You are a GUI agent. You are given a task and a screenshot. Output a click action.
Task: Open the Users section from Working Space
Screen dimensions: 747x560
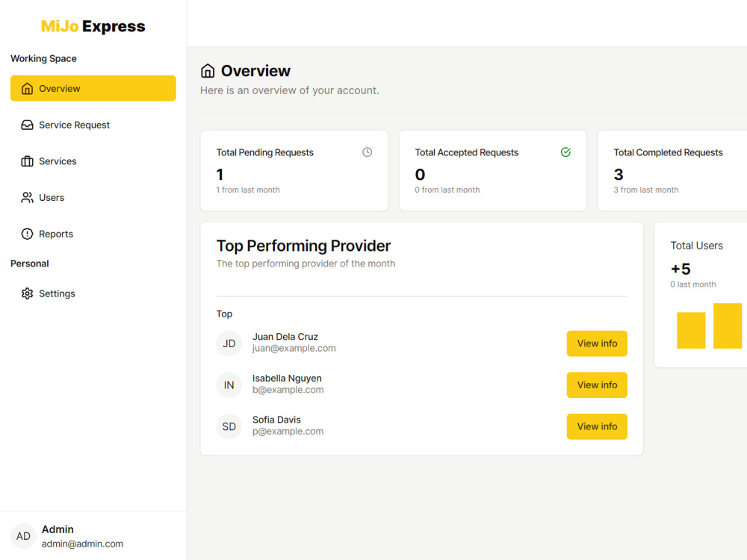(52, 197)
